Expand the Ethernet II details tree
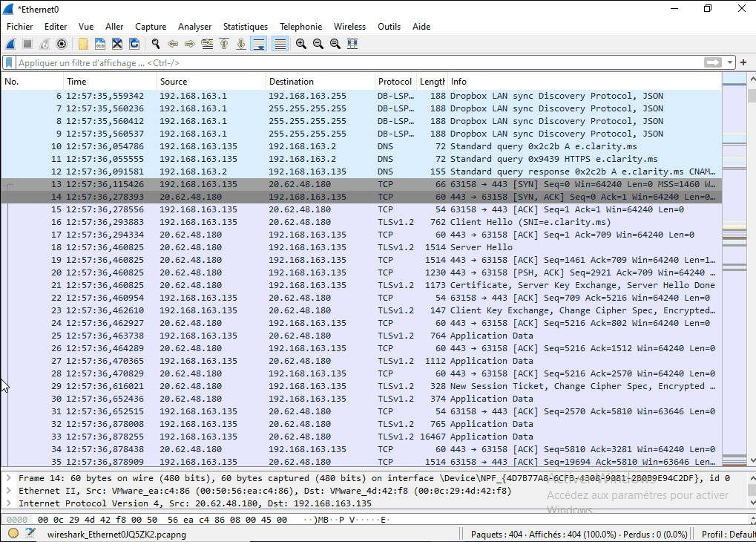This screenshot has width=756, height=542. tap(9, 491)
